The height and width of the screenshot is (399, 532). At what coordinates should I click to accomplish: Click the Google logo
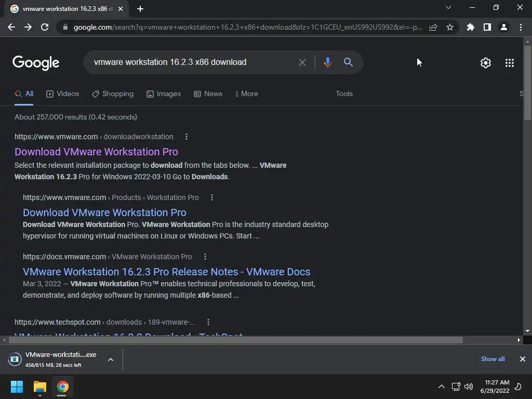(x=36, y=63)
